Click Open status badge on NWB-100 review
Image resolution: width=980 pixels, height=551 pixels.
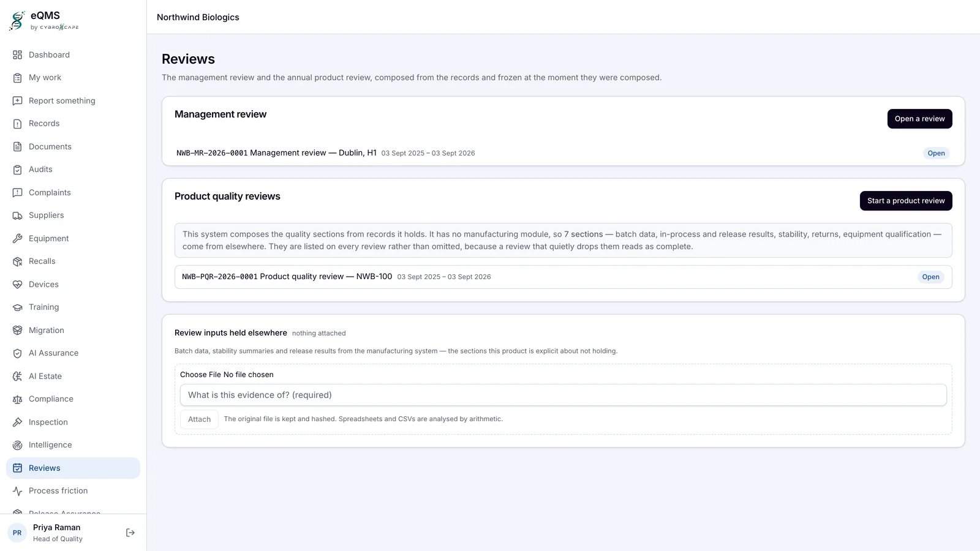pos(930,277)
